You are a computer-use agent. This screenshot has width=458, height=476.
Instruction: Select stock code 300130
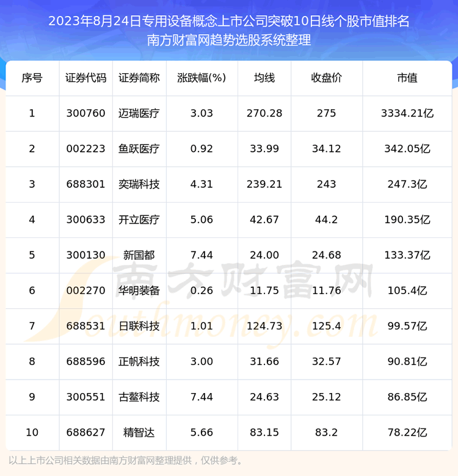(85, 255)
